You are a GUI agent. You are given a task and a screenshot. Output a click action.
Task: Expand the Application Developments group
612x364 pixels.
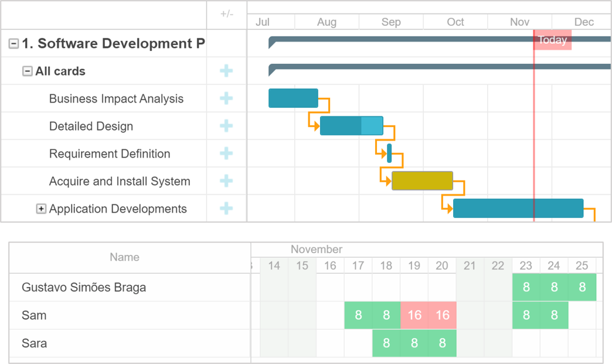(41, 209)
